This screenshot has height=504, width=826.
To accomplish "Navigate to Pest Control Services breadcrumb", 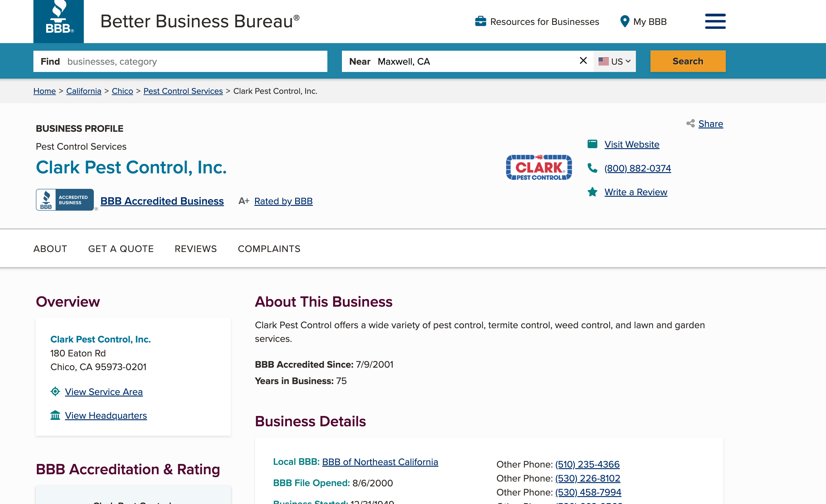I will (x=183, y=91).
